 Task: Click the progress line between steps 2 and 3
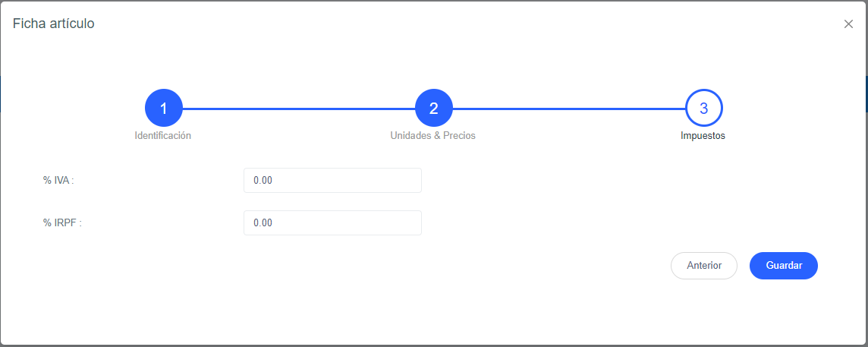(568, 109)
